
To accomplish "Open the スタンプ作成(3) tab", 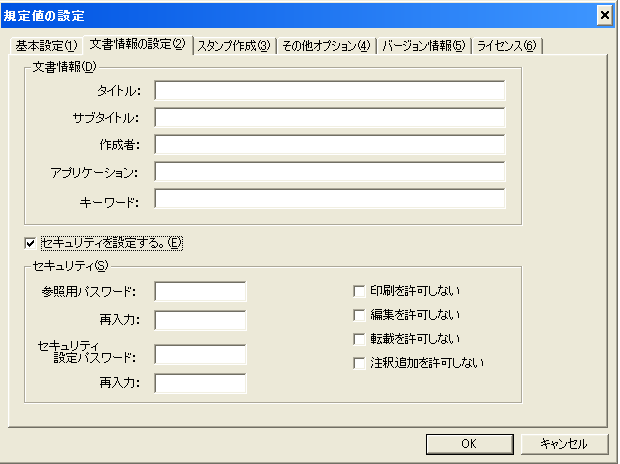I will 234,46.
